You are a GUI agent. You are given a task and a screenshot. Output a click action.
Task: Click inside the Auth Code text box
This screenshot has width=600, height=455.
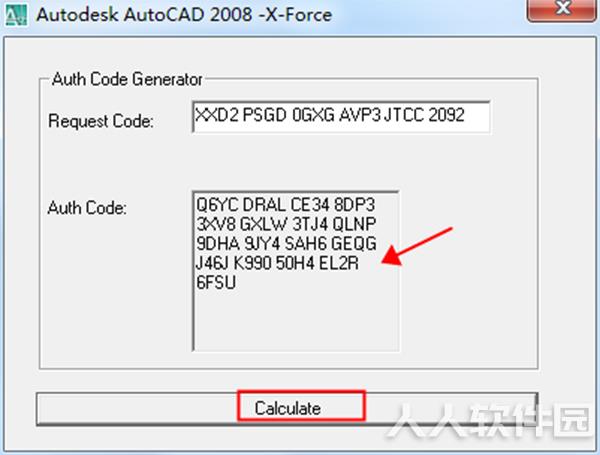tap(295, 270)
